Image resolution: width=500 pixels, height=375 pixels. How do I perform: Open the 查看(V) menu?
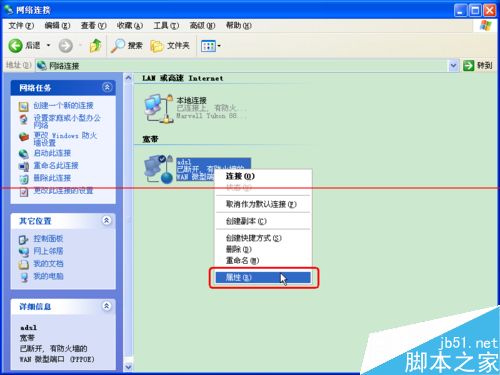(x=93, y=25)
